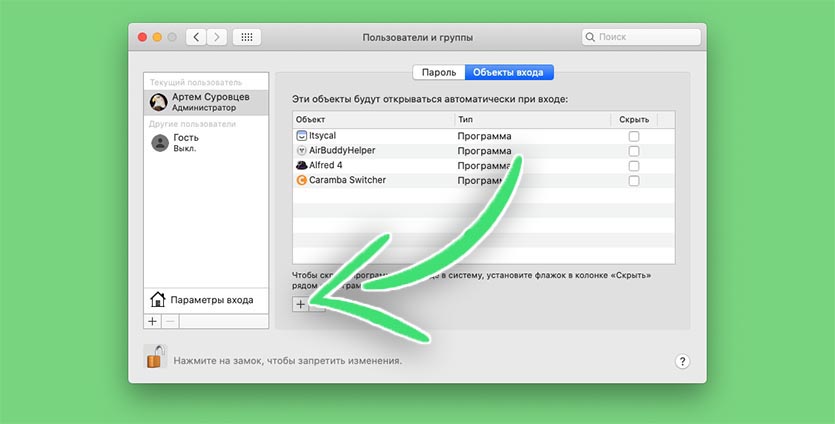The image size is (835, 424).
Task: Click the lock to prevent changes
Action: coord(155,356)
